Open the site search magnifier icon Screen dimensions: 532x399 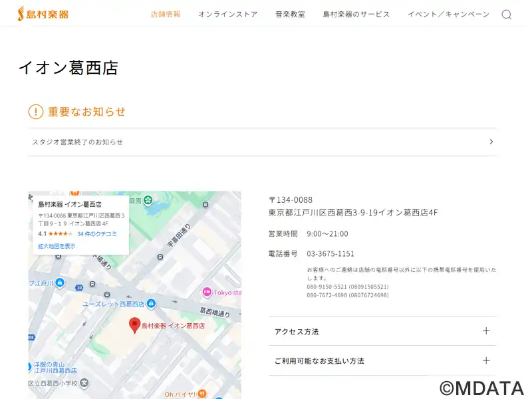pos(506,15)
